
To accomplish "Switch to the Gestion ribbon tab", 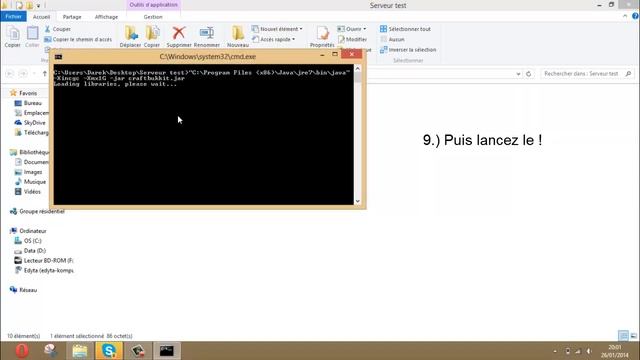I will coord(153,17).
